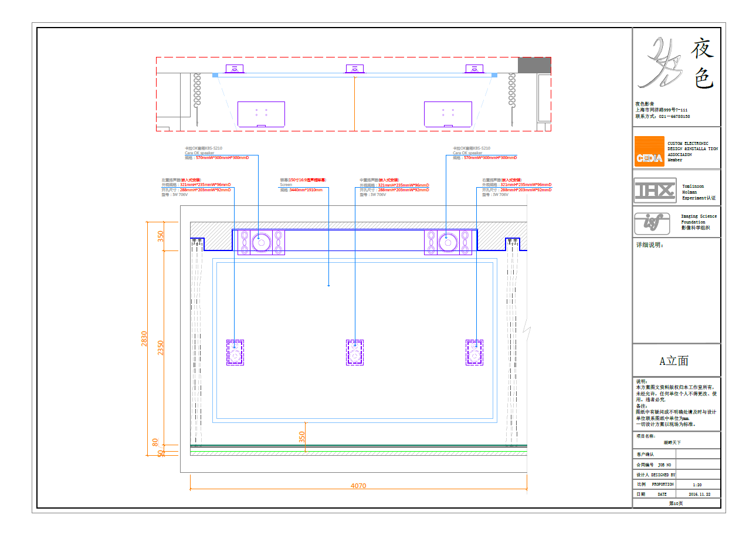Click the 第10页 page number
The width and height of the screenshot is (756, 535).
[x=676, y=503]
